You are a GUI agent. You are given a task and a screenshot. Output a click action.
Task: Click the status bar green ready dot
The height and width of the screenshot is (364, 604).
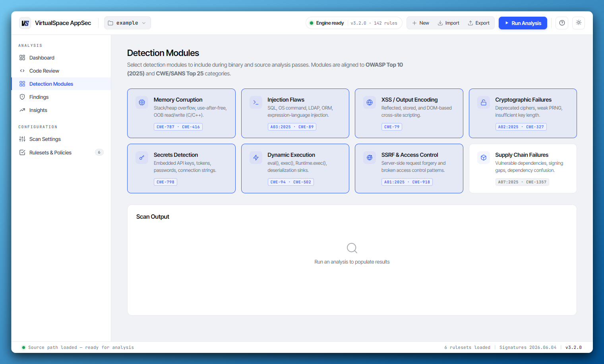pyautogui.click(x=23, y=347)
